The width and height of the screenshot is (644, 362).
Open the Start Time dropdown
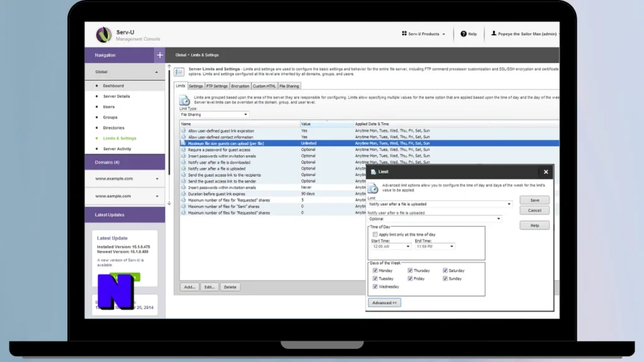[391, 246]
